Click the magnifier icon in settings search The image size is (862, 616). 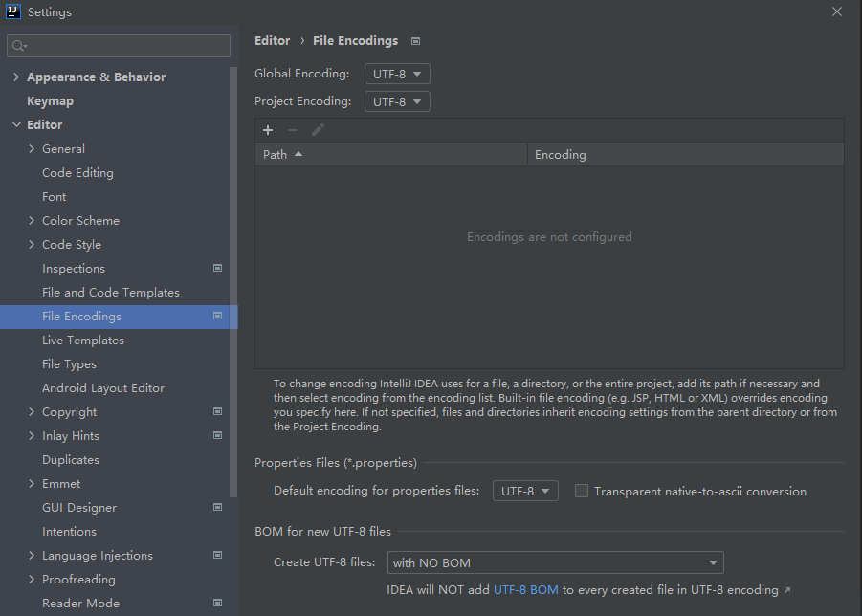click(19, 46)
